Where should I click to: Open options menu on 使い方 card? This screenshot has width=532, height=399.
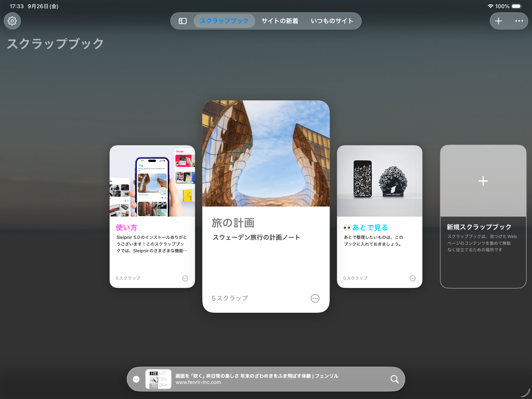pos(185,278)
